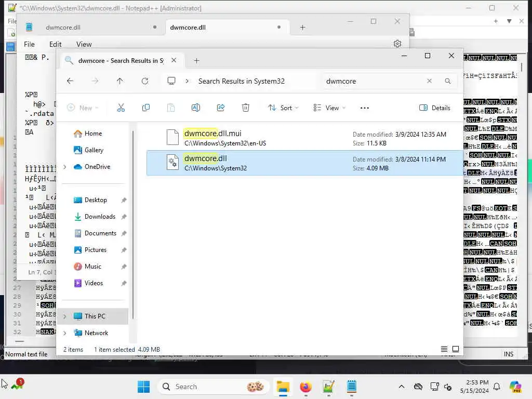Open Firefox from the taskbar
The height and width of the screenshot is (399, 532).
pos(305,387)
